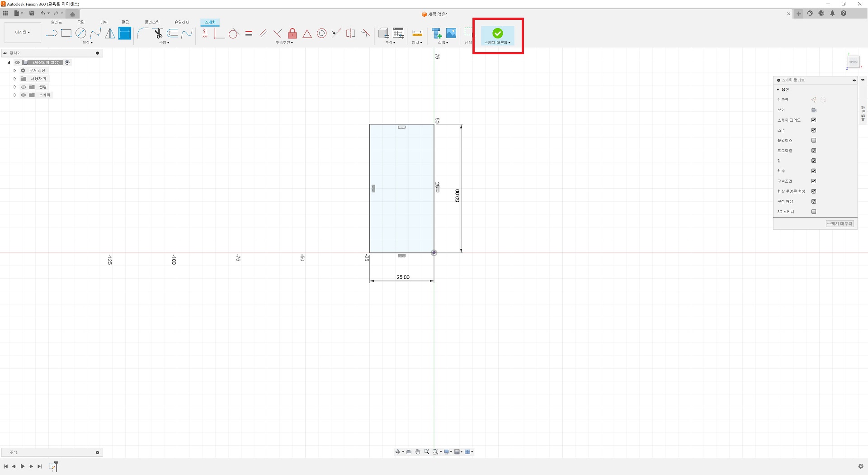The height and width of the screenshot is (475, 868).
Task: Activate the Sketch Dimension tool
Action: [125, 33]
